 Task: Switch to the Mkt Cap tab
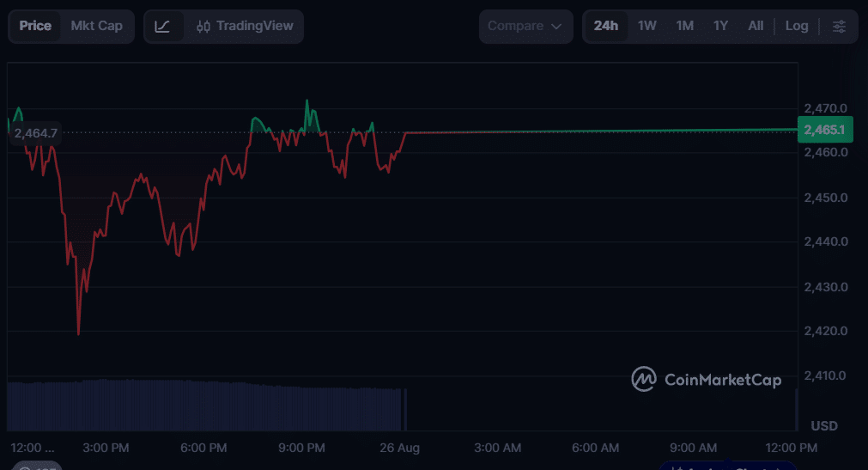click(96, 26)
